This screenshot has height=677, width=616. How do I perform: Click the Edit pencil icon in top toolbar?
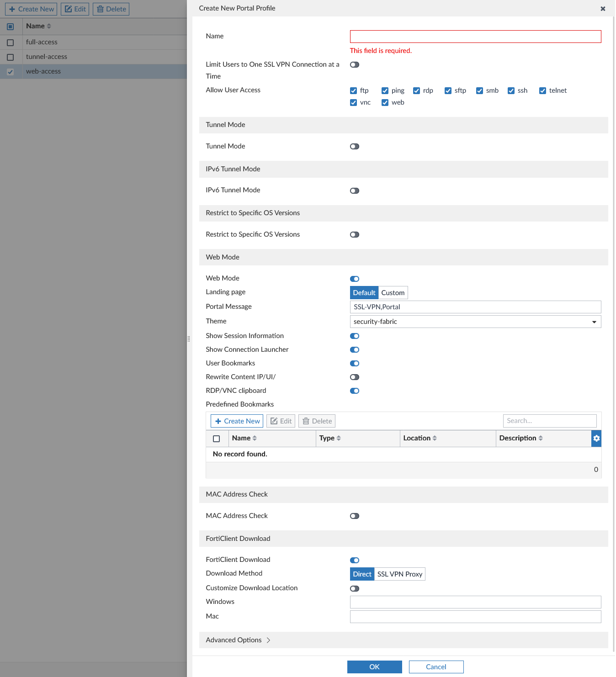[x=74, y=9]
